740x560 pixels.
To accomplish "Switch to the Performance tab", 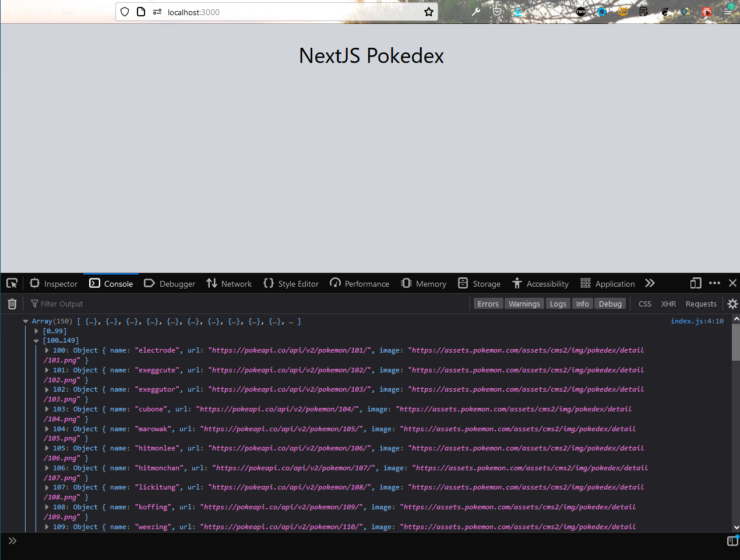I will (x=360, y=284).
